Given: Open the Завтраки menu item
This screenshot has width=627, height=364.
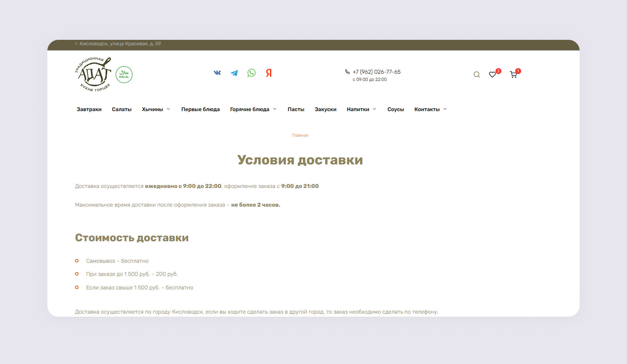Looking at the screenshot, I should (x=89, y=109).
